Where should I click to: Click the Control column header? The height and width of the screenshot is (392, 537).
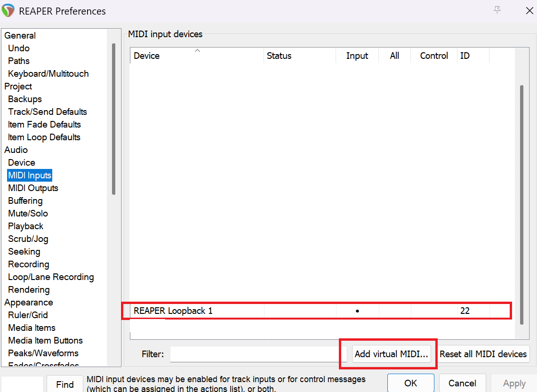(434, 56)
